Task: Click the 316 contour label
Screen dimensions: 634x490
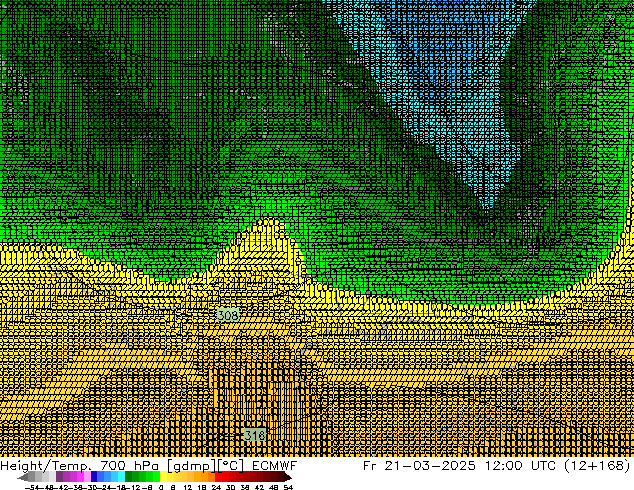Action: coord(255,436)
